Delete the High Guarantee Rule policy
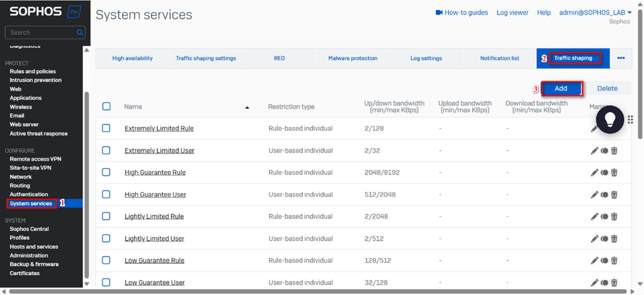This screenshot has width=644, height=295. 614,173
